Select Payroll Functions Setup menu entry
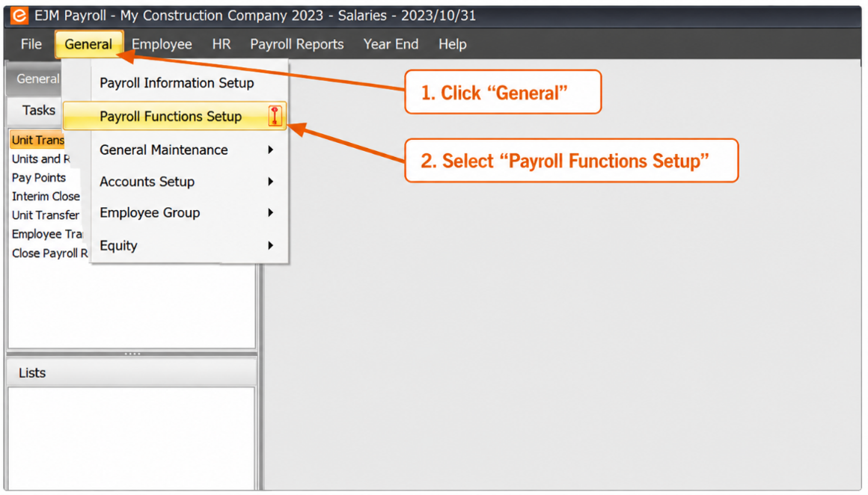Screen dimensions: 868x495 click(x=175, y=116)
